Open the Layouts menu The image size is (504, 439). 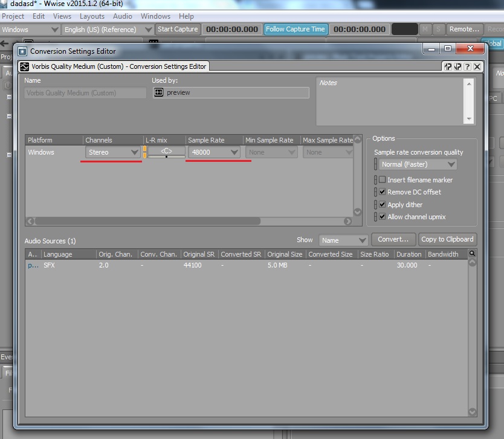(x=92, y=16)
